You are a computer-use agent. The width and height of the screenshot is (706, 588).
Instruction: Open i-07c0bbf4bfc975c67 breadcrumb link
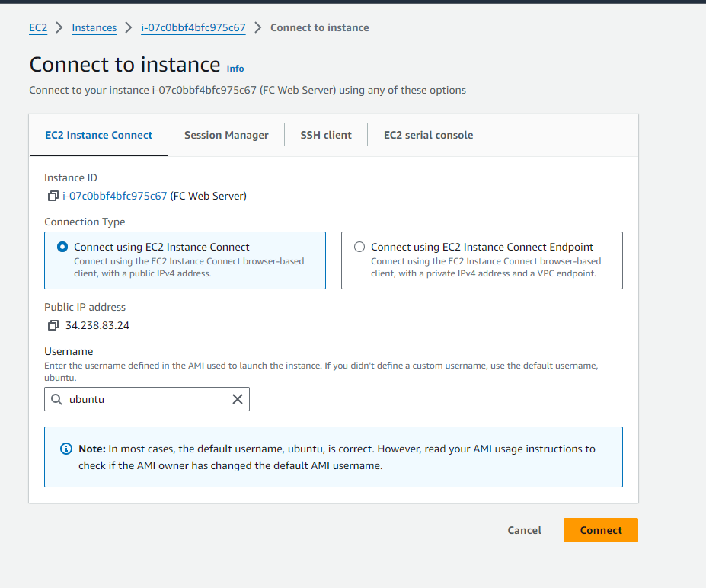pyautogui.click(x=193, y=28)
